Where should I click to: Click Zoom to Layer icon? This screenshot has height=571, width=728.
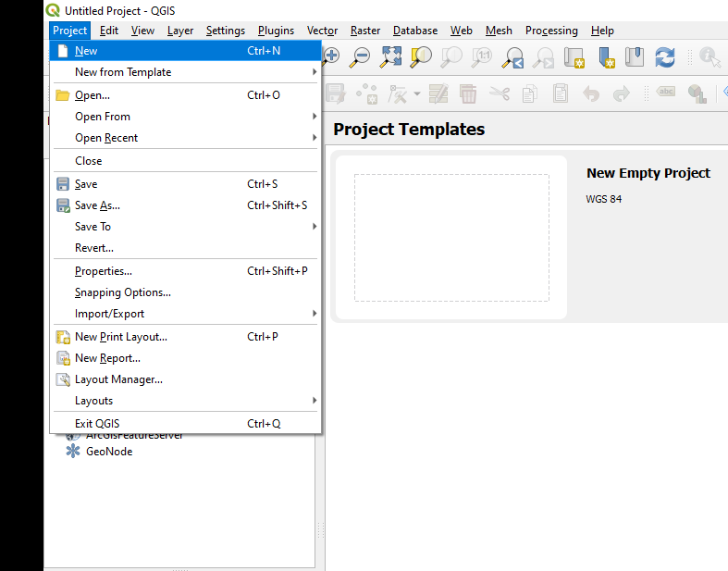[451, 56]
